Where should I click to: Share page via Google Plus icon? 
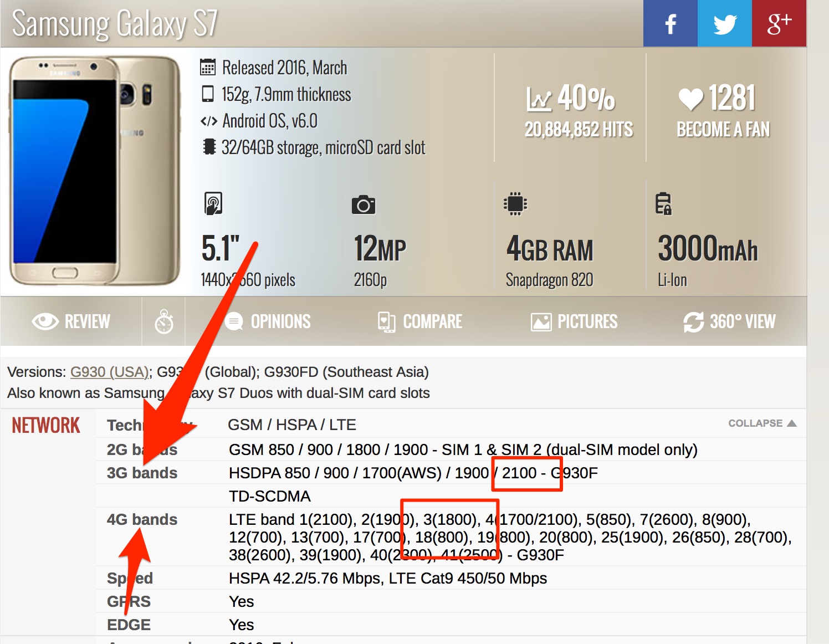(x=779, y=23)
